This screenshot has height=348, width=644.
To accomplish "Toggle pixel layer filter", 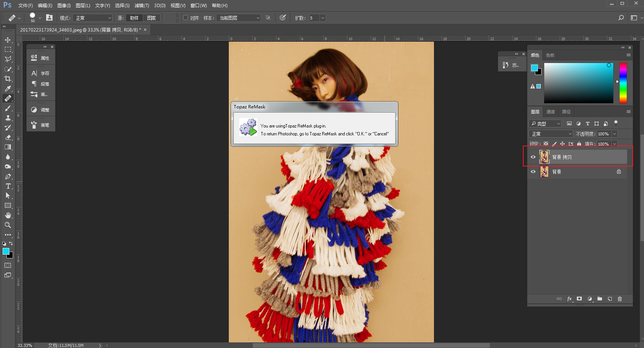I will (569, 123).
